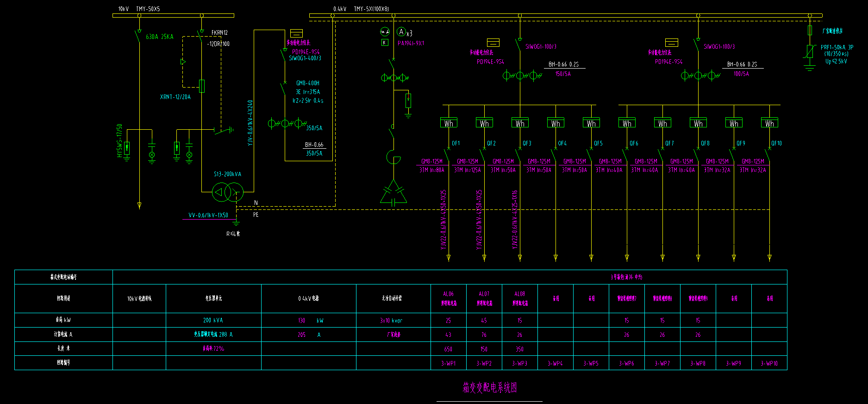The width and height of the screenshot is (868, 404).
Task: Select the PRF1-50kA surge protector symbol
Action: [x=810, y=51]
